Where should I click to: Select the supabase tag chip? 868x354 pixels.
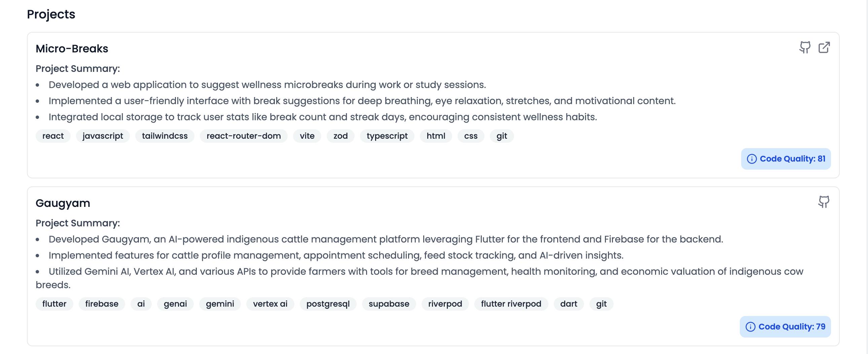tap(389, 304)
